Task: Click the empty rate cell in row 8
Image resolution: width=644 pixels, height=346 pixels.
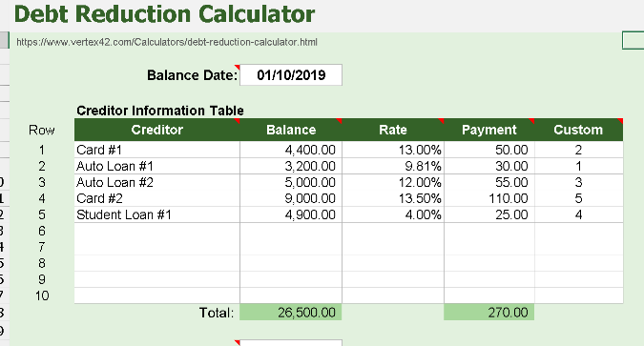Action: pos(393,263)
